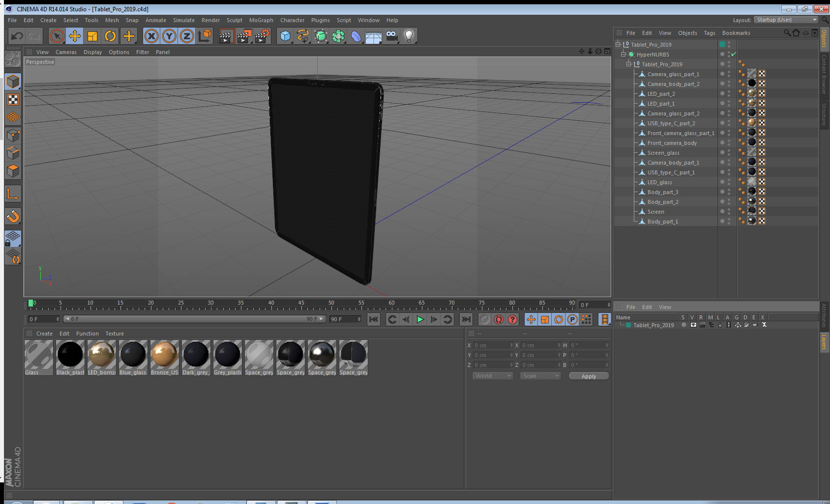The width and height of the screenshot is (830, 504).
Task: Open the Layout dropdown Startup (User)
Action: click(786, 20)
